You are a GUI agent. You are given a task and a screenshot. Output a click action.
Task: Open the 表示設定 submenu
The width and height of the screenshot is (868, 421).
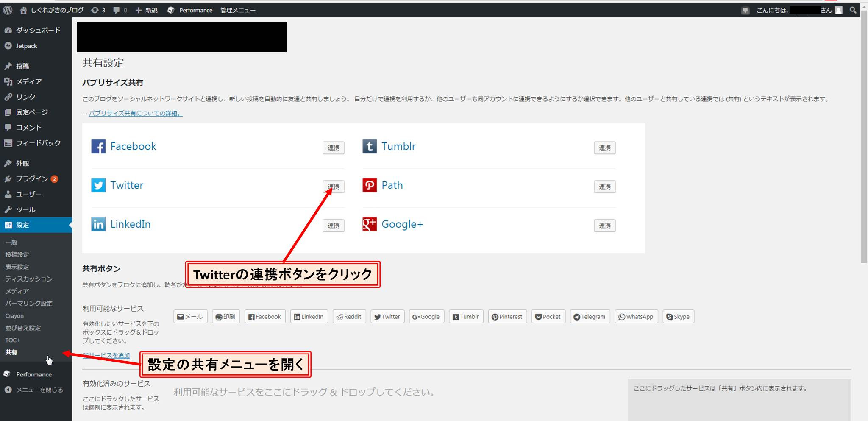tap(17, 267)
